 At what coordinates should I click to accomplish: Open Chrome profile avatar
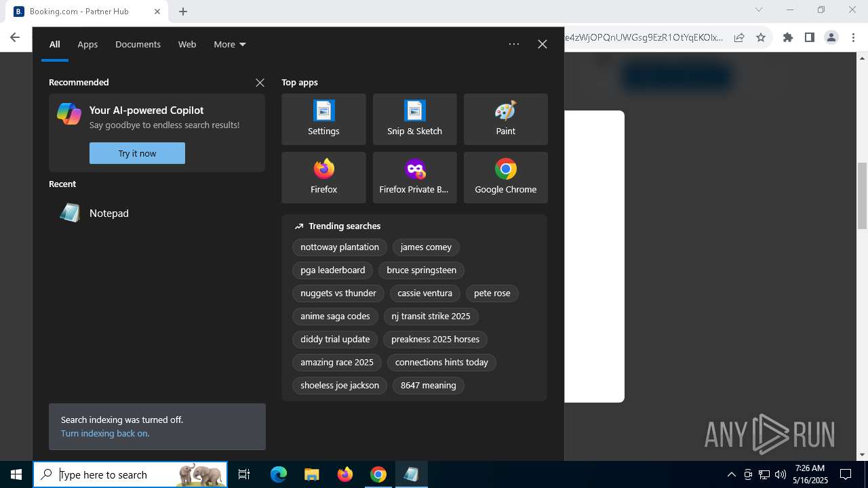coord(831,38)
